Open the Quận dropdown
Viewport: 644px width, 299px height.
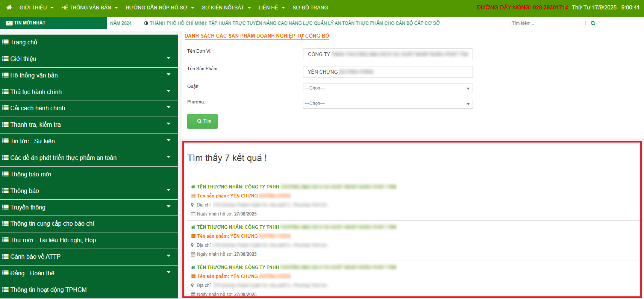click(x=388, y=88)
